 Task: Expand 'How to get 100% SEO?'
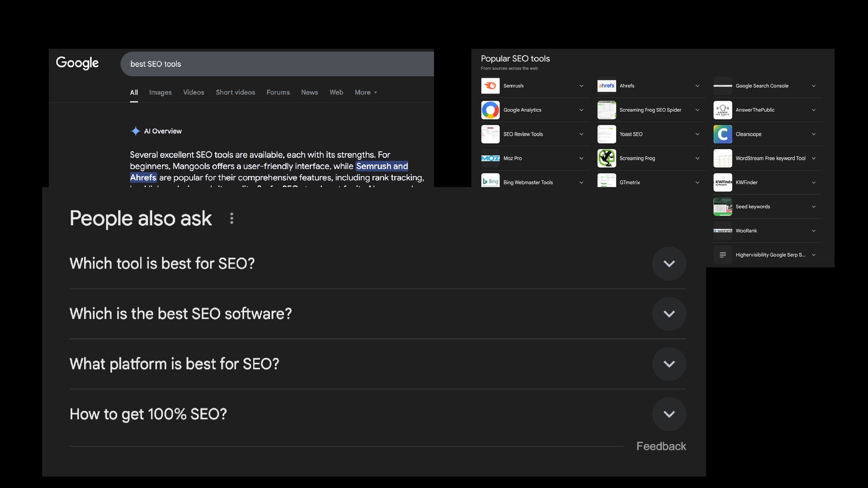click(x=669, y=414)
